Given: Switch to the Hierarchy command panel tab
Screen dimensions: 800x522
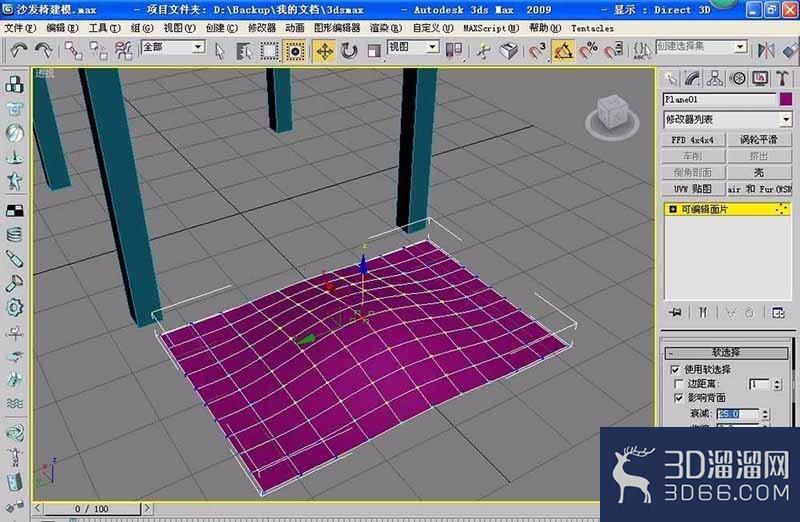Looking at the screenshot, I should 715,78.
